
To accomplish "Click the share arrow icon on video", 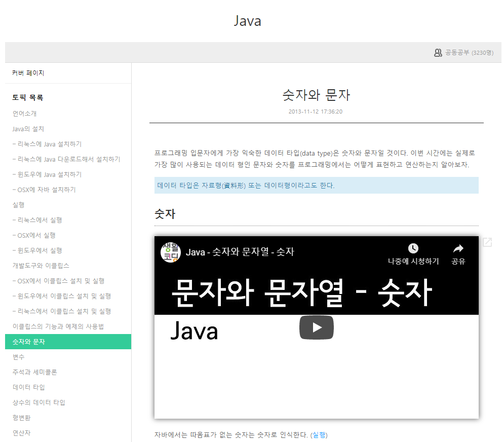I will click(x=458, y=248).
